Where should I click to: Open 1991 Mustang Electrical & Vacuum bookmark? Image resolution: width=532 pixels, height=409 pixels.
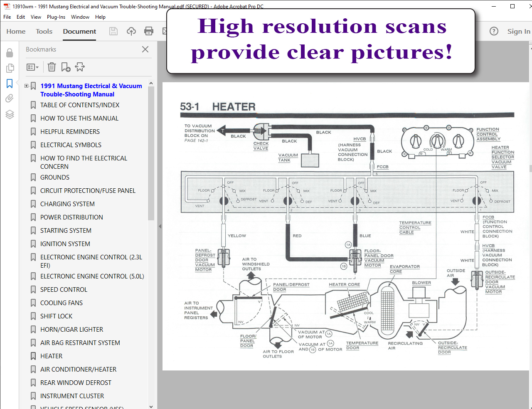(91, 90)
